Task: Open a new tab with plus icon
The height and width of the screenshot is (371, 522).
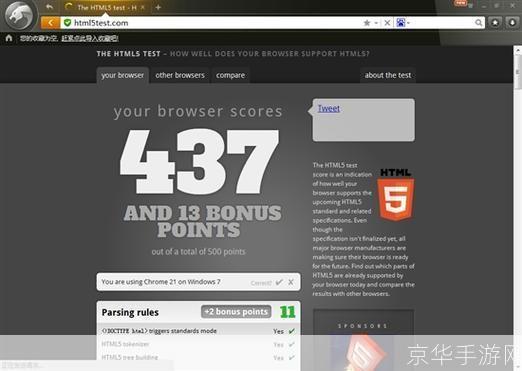Action: [158, 7]
